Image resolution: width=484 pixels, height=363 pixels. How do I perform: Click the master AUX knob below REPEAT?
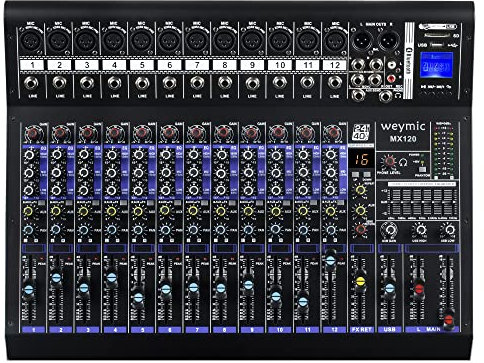coord(360,210)
